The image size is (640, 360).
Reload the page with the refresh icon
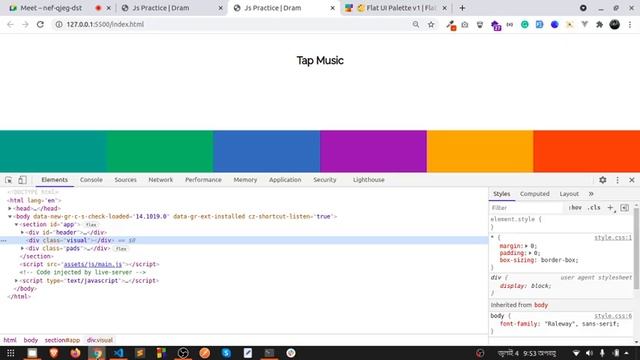coord(40,24)
